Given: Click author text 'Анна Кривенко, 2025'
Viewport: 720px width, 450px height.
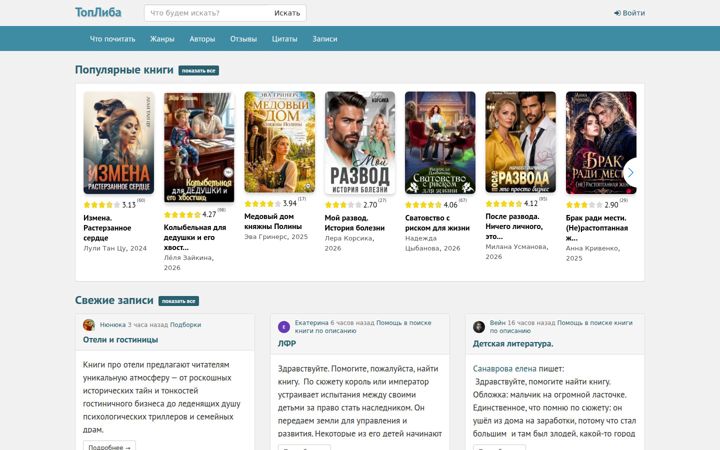Looking at the screenshot, I should (593, 253).
